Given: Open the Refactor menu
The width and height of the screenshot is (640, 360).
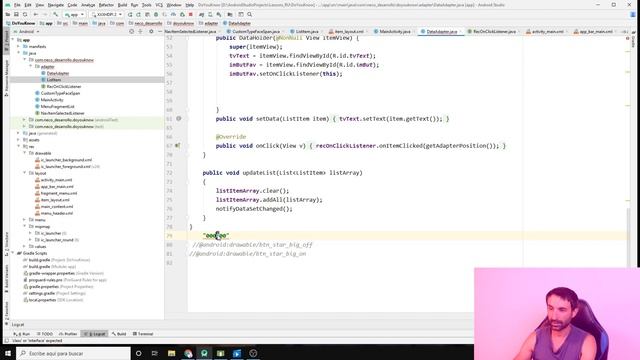Looking at the screenshot, I should click(106, 5).
